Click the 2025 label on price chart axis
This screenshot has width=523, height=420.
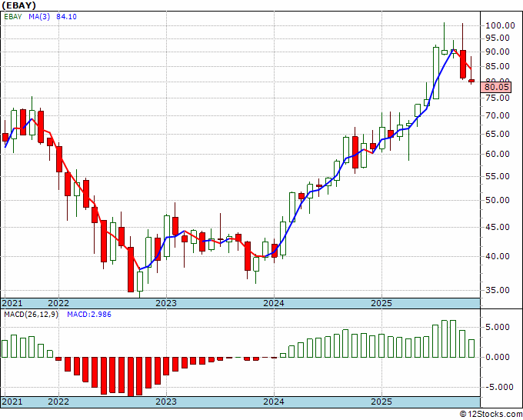(x=381, y=303)
